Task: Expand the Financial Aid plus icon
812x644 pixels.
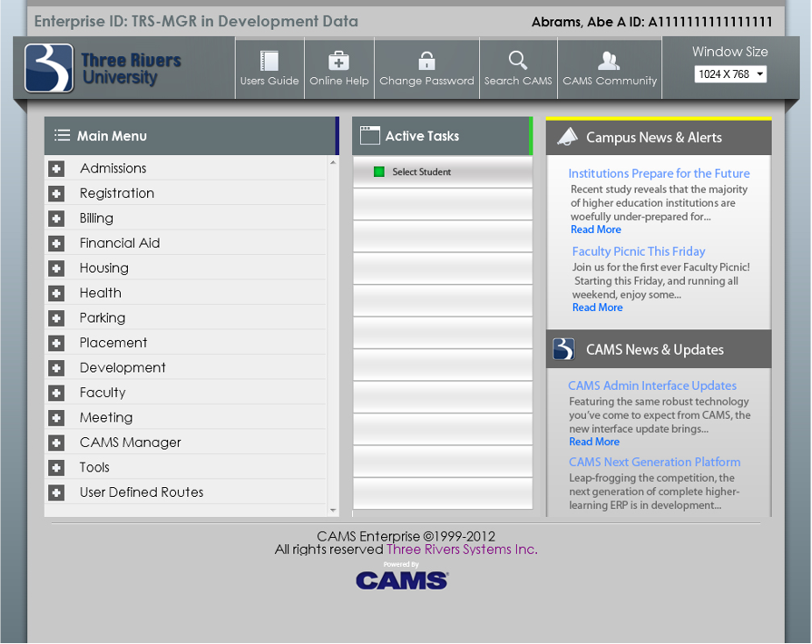Action: tap(57, 244)
